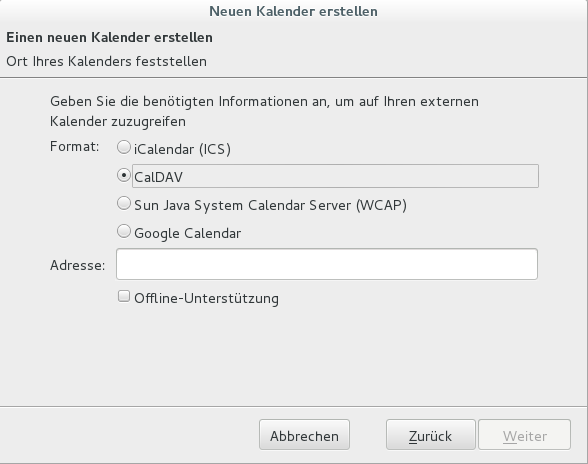Viewport: 588px width, 464px height.
Task: Select the iCalendar (ICS) radio button
Action: [124, 147]
